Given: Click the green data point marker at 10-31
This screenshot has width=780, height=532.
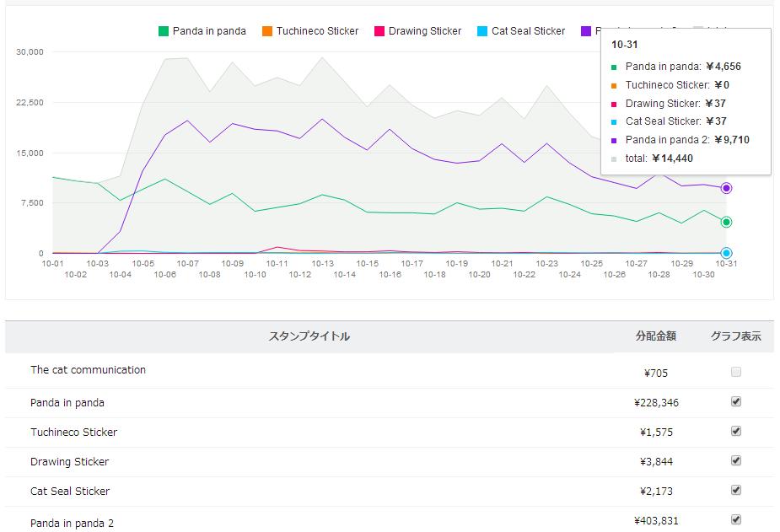Looking at the screenshot, I should [x=726, y=222].
